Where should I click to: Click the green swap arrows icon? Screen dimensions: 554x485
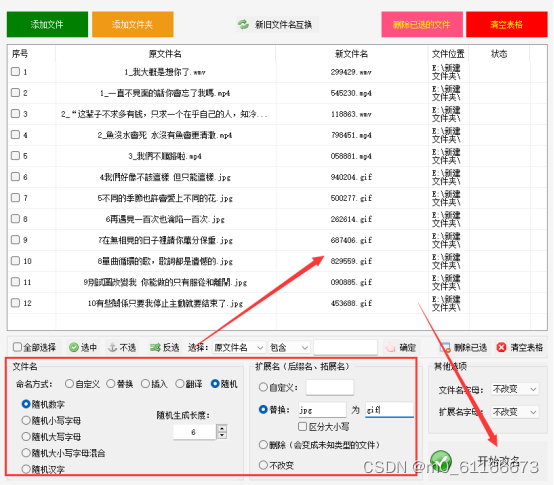243,24
